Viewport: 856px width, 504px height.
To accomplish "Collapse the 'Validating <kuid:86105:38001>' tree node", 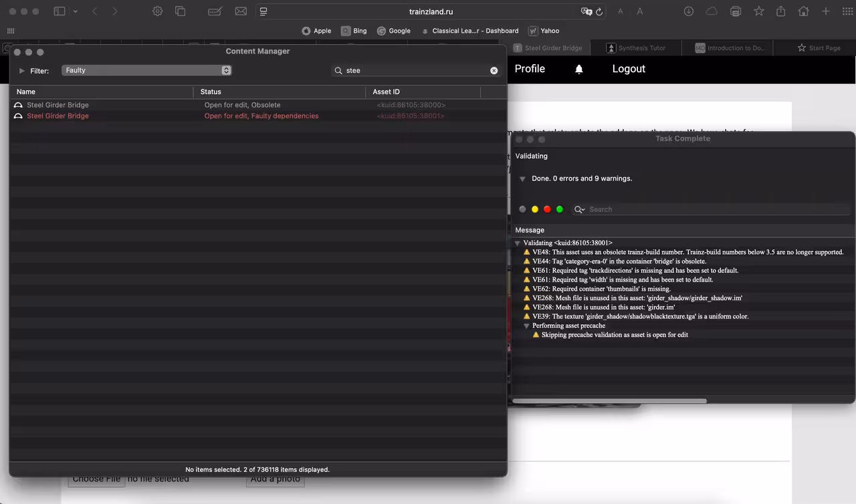I will (517, 243).
